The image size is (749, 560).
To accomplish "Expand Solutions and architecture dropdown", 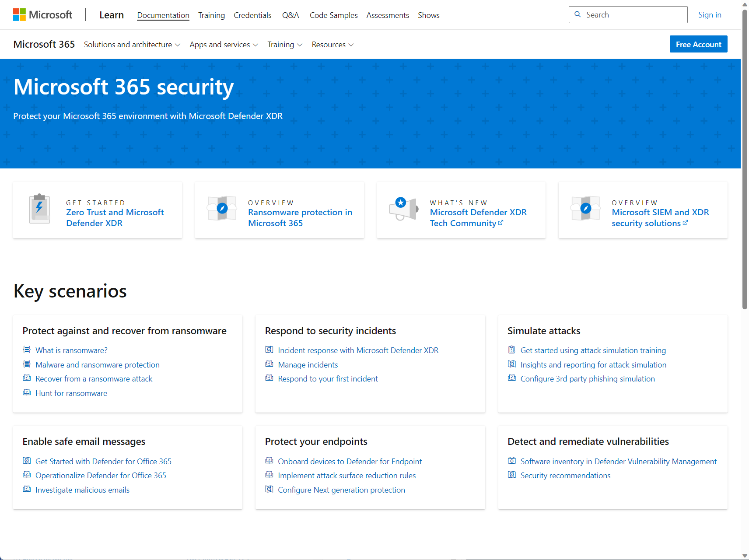I will point(132,45).
